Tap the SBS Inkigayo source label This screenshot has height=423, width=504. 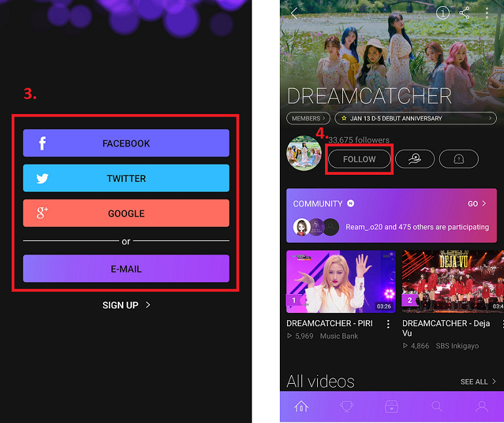pyautogui.click(x=457, y=346)
